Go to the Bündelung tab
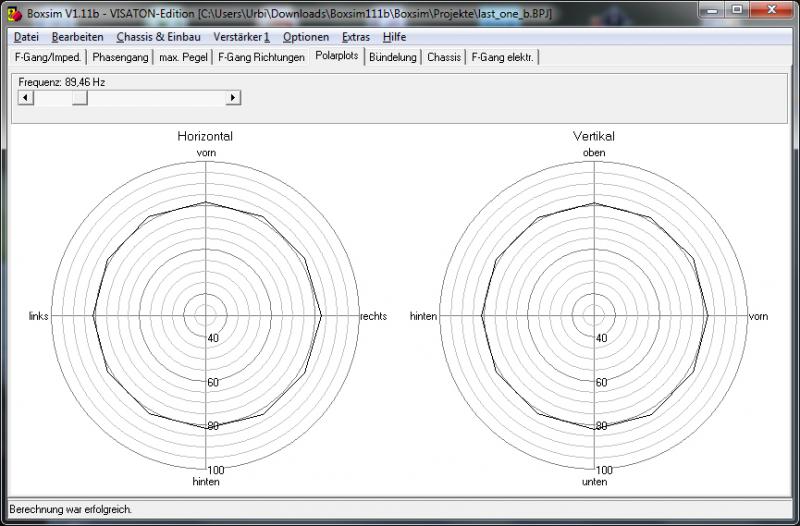Viewport: 800px width, 526px height. pos(392,57)
